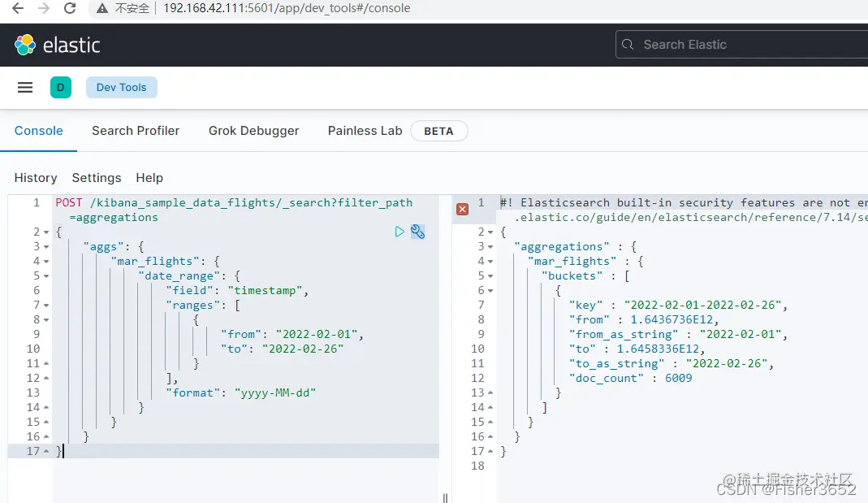Viewport: 868px width, 503px height.
Task: Click the "from" : 1.6436736E12 response line
Action: point(644,319)
